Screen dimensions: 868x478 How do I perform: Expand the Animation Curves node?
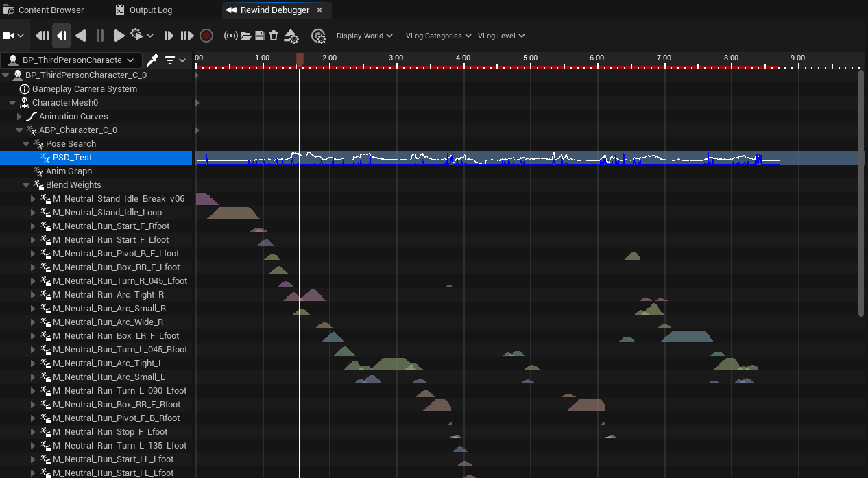point(20,117)
